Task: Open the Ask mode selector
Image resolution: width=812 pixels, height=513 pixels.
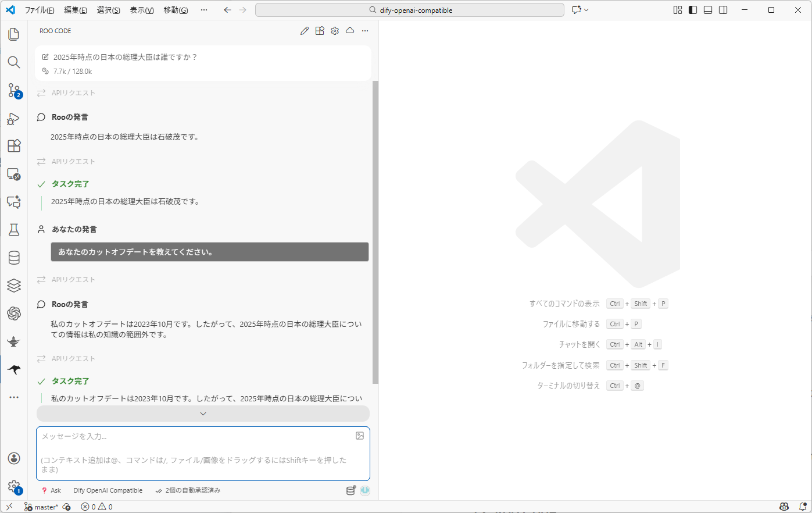Action: tap(51, 490)
